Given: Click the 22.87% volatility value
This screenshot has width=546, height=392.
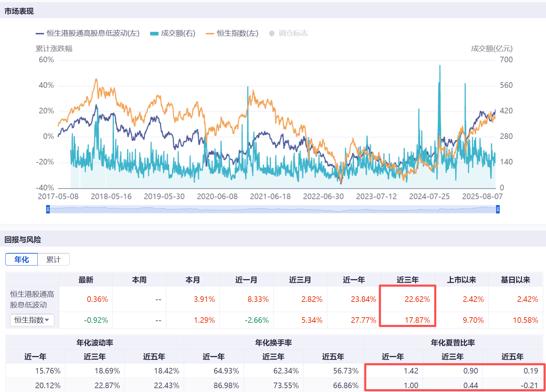Looking at the screenshot, I should [x=107, y=385].
